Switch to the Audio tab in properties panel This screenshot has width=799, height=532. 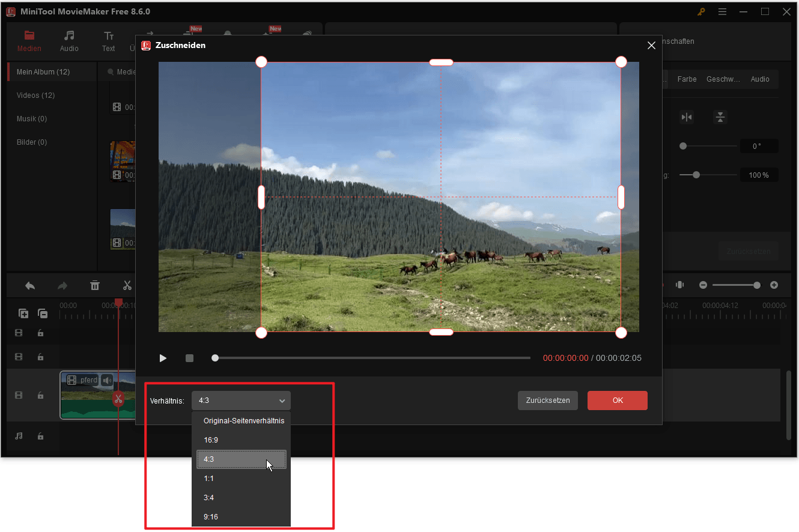click(x=760, y=79)
